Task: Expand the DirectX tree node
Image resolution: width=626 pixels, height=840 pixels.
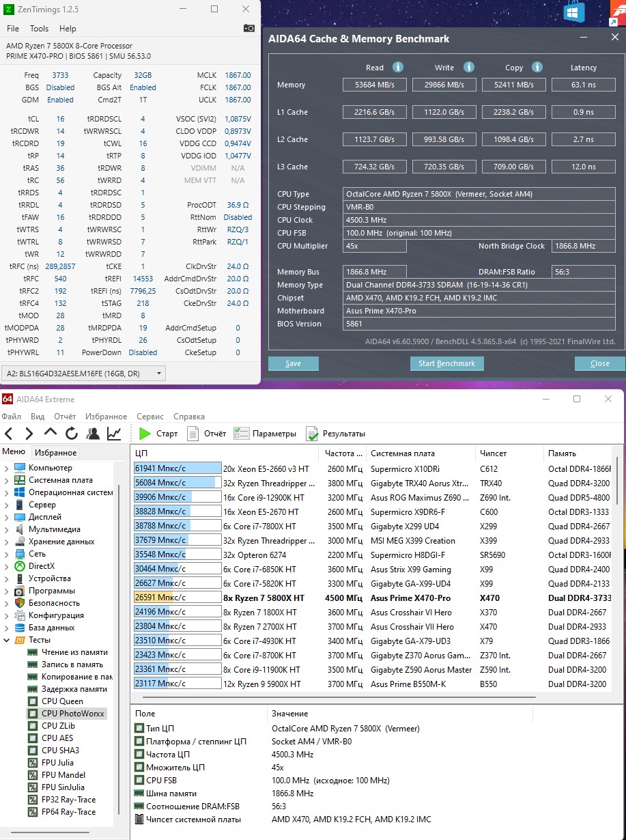Action: tap(7, 566)
